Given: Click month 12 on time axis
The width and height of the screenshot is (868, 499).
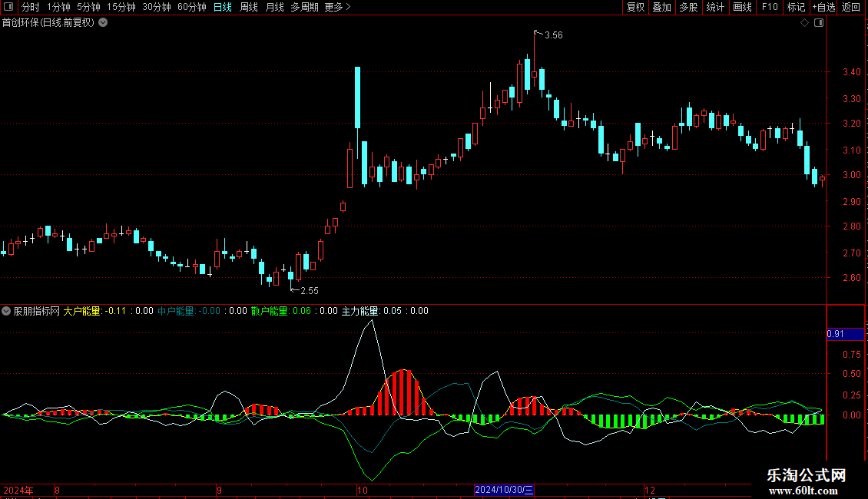Looking at the screenshot, I should (x=650, y=491).
